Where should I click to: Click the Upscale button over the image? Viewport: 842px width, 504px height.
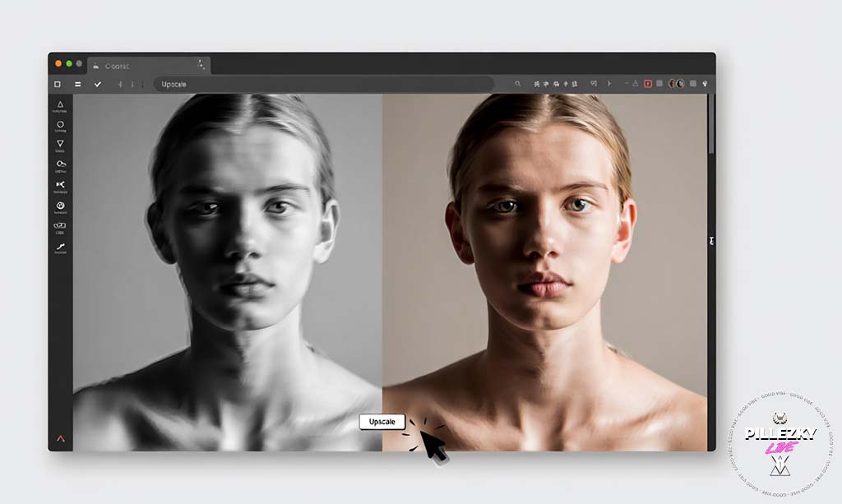click(x=382, y=422)
